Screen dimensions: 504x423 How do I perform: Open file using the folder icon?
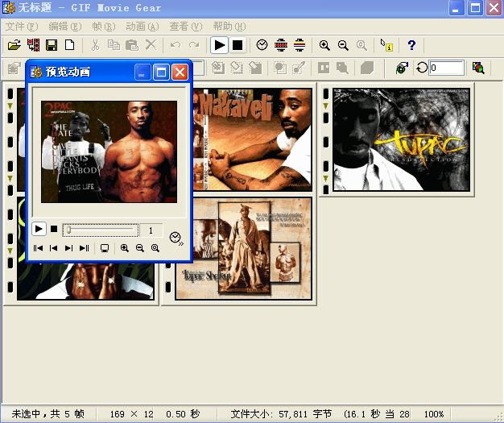point(14,45)
